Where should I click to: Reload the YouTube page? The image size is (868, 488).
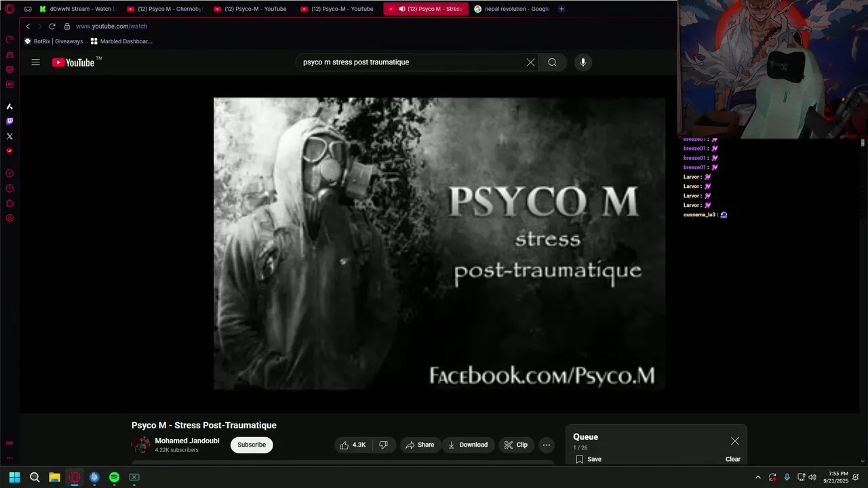52,26
